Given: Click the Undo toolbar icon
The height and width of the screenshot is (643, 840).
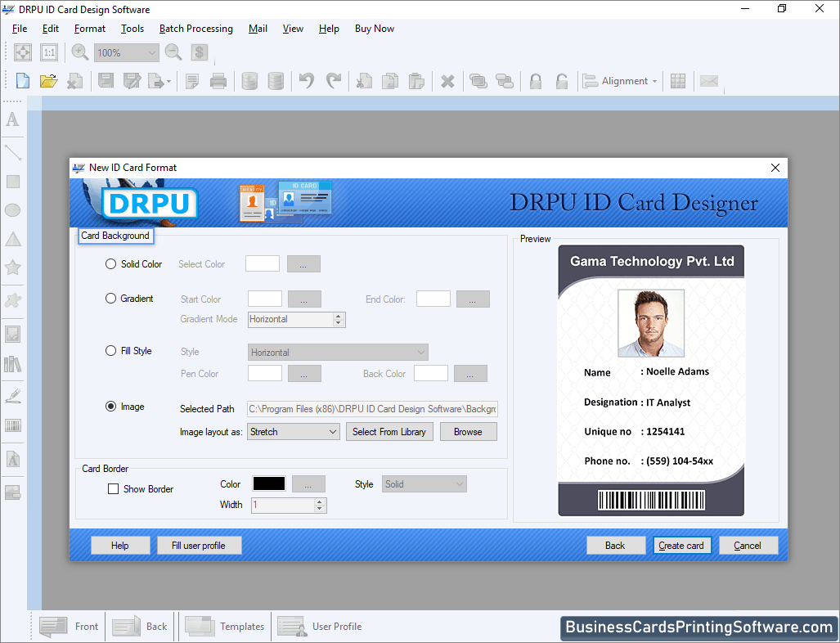Looking at the screenshot, I should 304,80.
